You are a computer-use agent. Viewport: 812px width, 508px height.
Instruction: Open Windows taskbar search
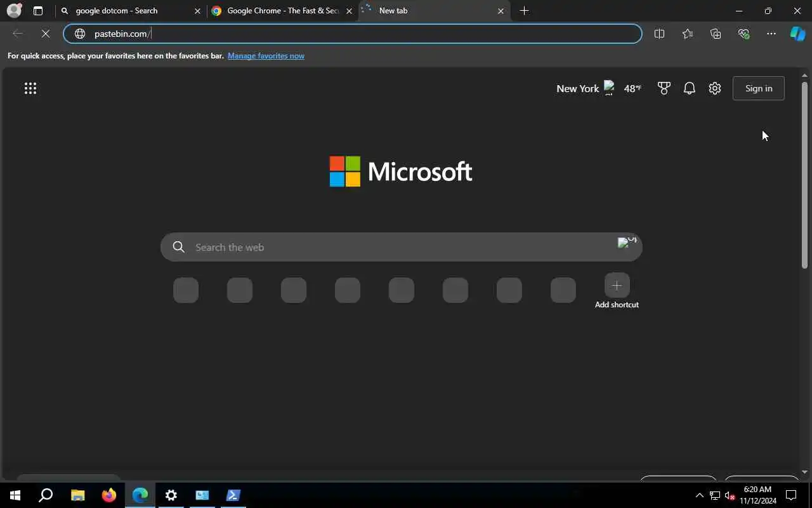click(x=46, y=495)
